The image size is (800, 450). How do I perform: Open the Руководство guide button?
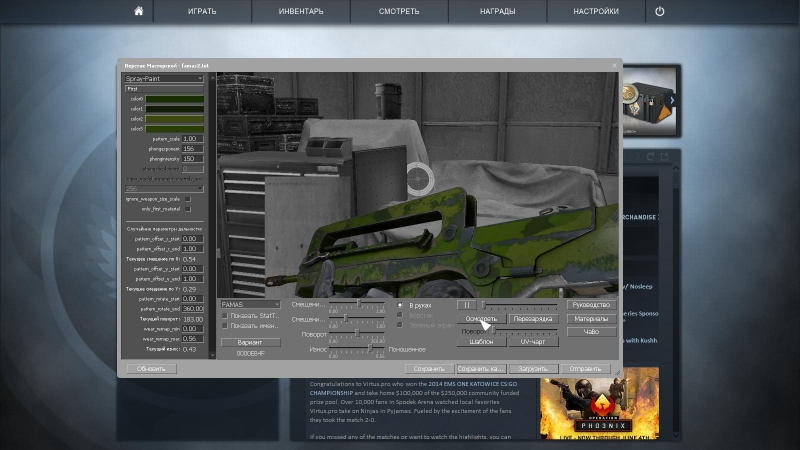coord(591,305)
